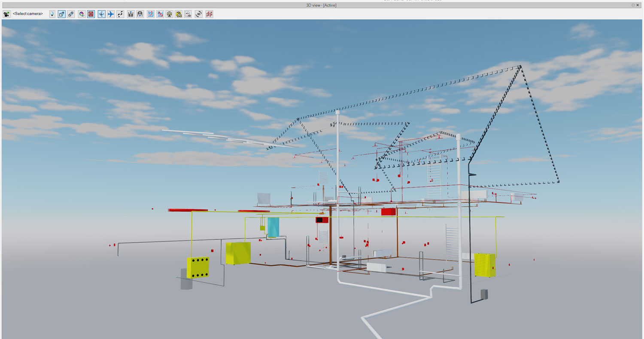Select the footsteps walk mode
This screenshot has height=339, width=644.
(x=121, y=14)
